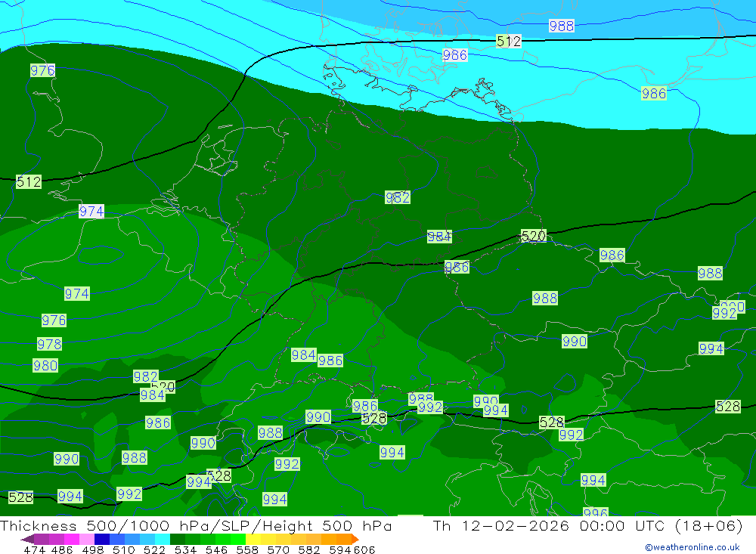The width and height of the screenshot is (756, 554).
Task: Click the legend value 558
Action: point(247,550)
